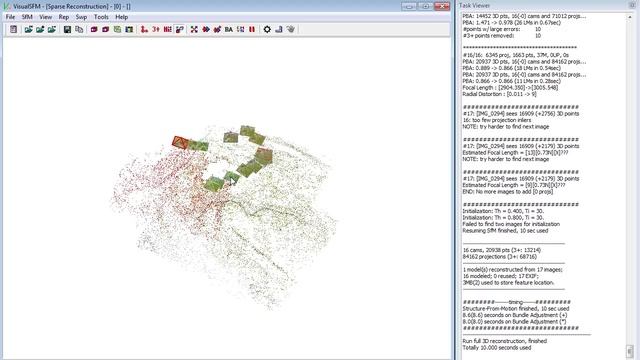
Task: Click the red 3D axes toolbar icon
Action: (144, 29)
